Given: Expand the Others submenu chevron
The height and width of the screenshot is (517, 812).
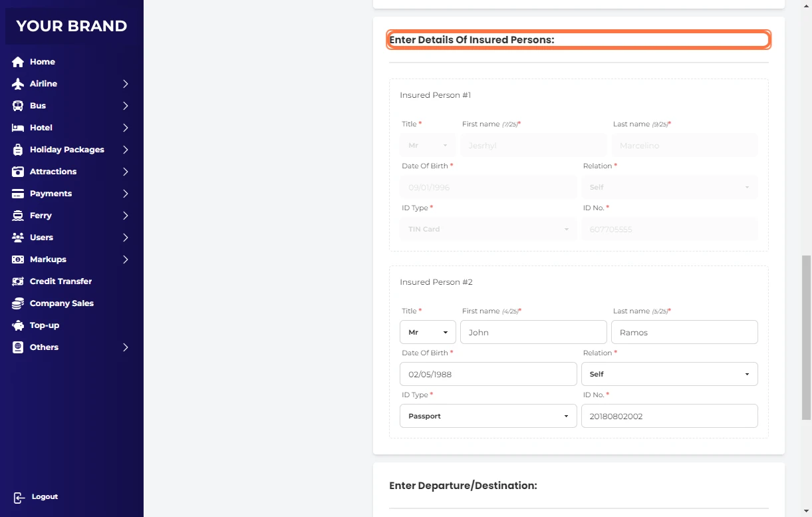Looking at the screenshot, I should coord(125,347).
